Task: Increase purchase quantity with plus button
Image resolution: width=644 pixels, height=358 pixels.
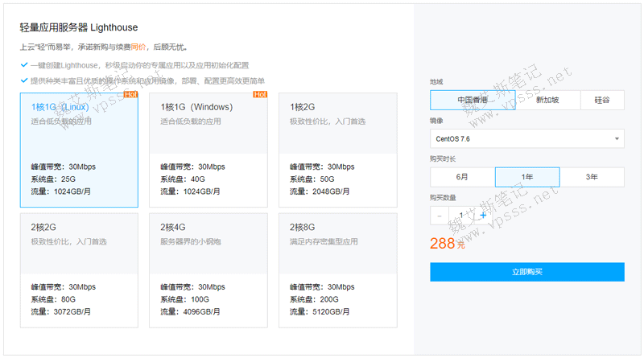Action: (x=483, y=215)
